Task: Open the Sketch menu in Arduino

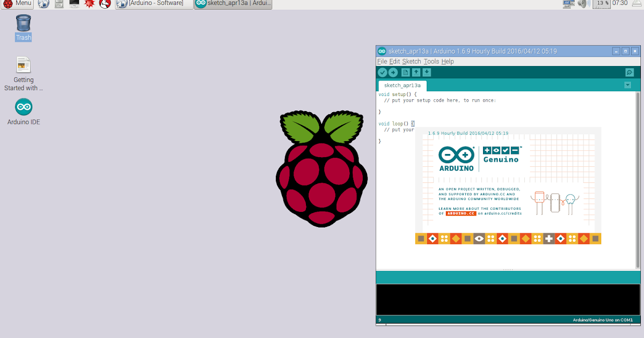Action: 412,62
